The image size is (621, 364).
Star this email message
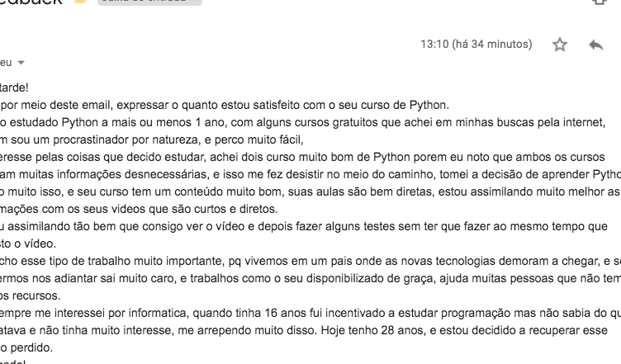(x=560, y=45)
